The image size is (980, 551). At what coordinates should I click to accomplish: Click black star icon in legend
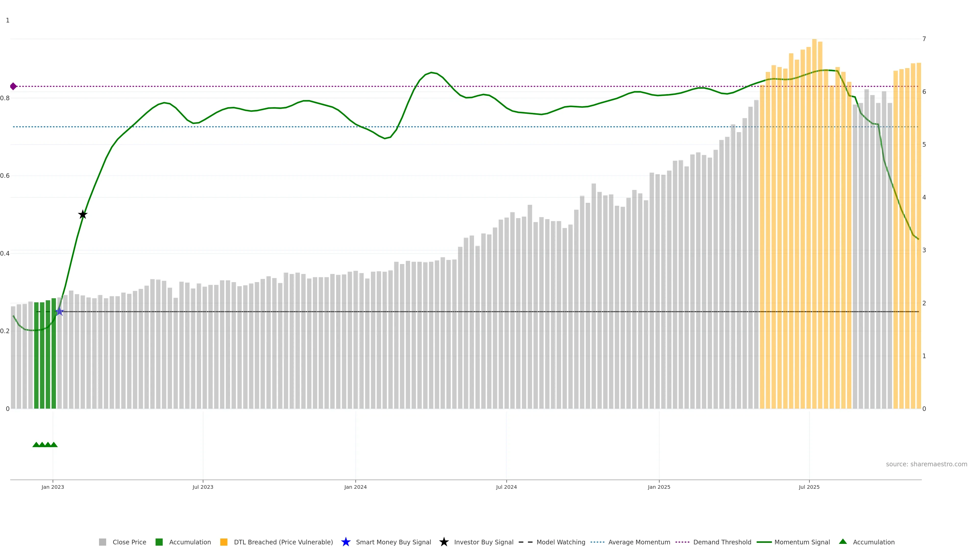pos(444,542)
